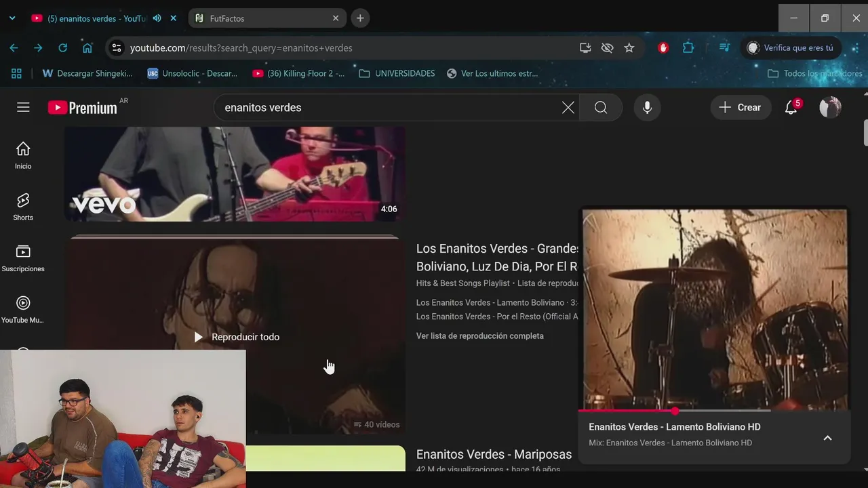Viewport: 868px width, 488px height.
Task: Go forward in browser
Action: tap(38, 47)
